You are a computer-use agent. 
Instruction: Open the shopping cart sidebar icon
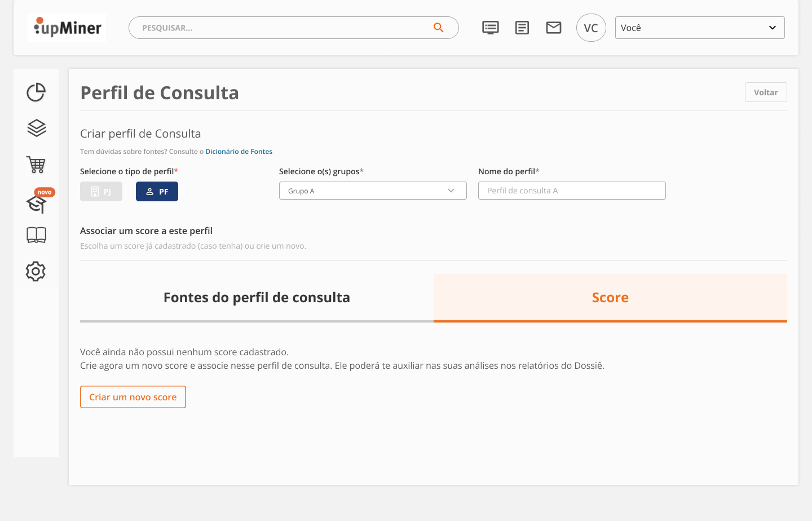coord(36,165)
